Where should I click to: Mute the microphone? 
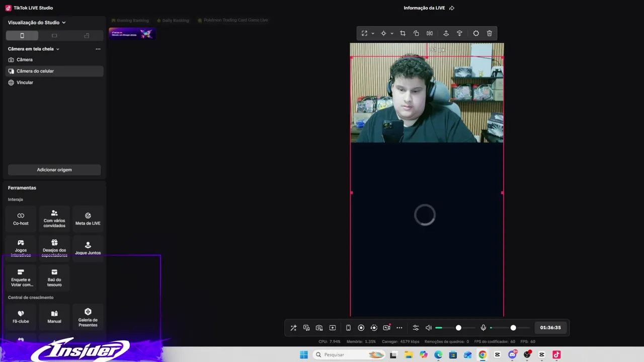point(484,328)
